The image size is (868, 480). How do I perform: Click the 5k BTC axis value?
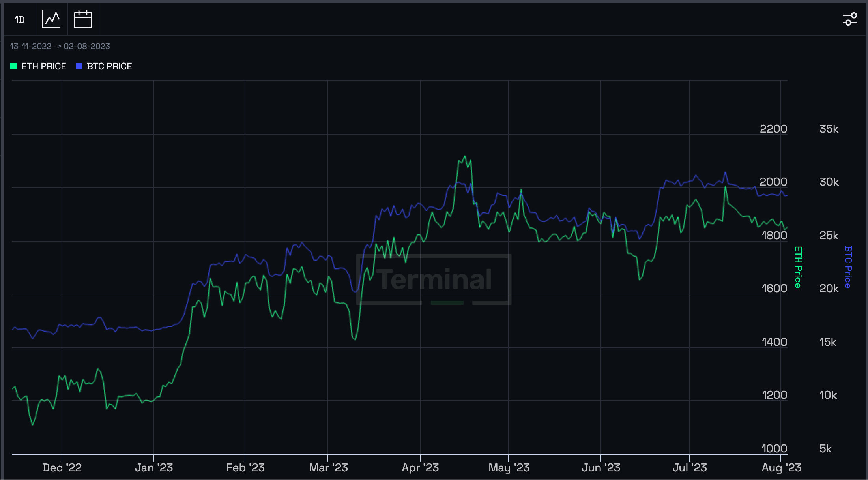pyautogui.click(x=825, y=448)
